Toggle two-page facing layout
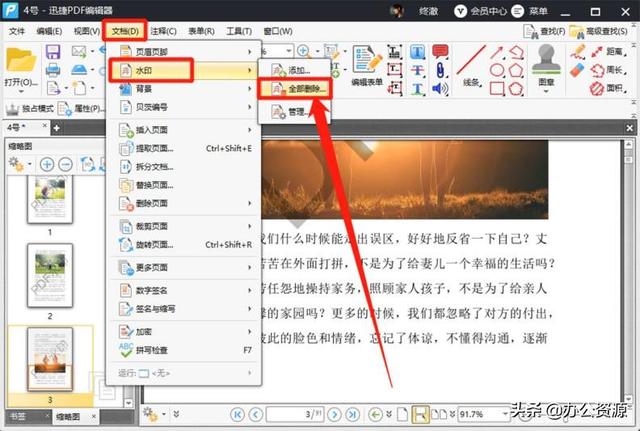This screenshot has height=431, width=640. coord(439,415)
